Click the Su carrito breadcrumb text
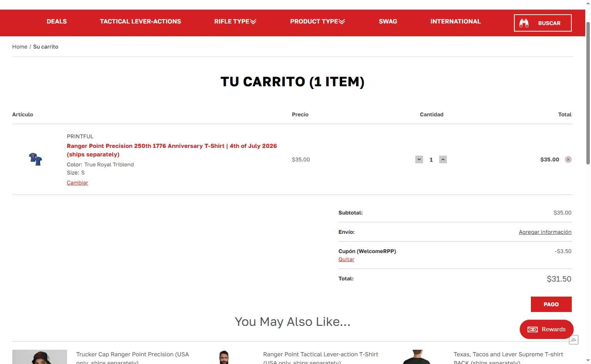The width and height of the screenshot is (591, 364). [x=45, y=47]
